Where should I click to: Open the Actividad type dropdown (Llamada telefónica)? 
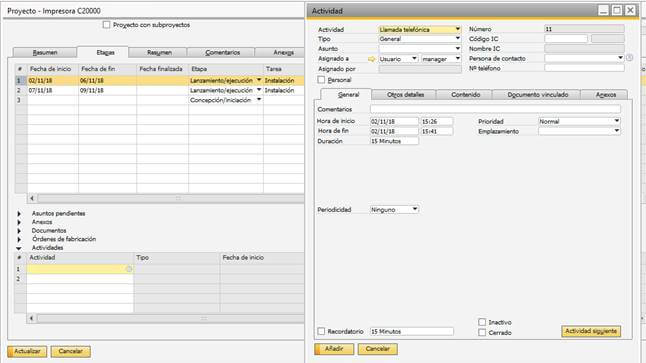coord(458,29)
